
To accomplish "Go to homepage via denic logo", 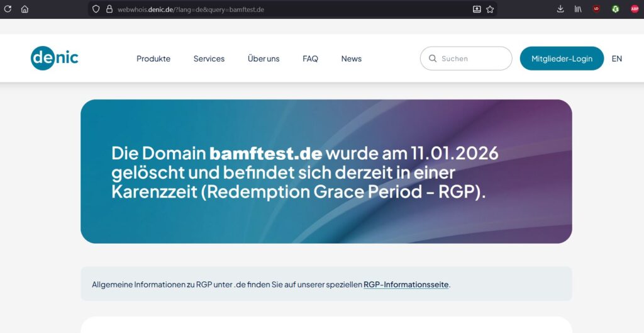I will coord(54,58).
